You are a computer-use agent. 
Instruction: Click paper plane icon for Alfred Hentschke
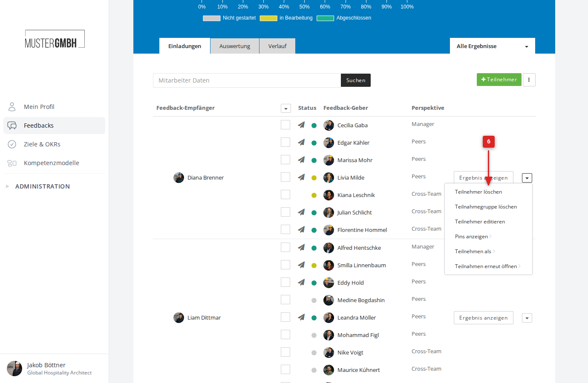(301, 248)
